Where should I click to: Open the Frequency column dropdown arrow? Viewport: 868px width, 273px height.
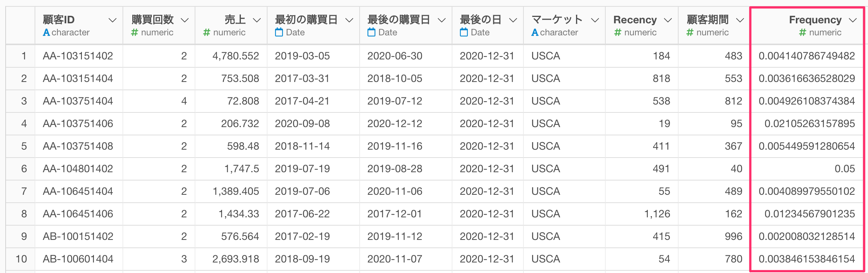click(x=853, y=20)
